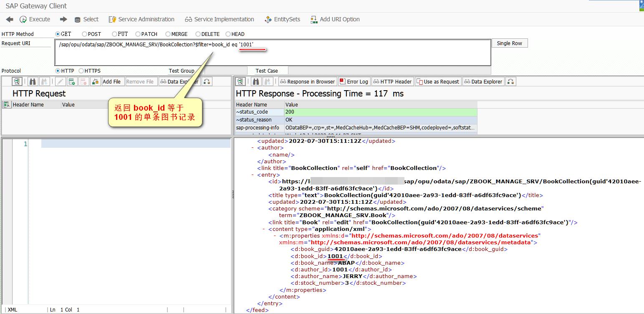Click Find binoculars in HTTP Response toolbar
The width and height of the screenshot is (644, 314).
pos(256,82)
